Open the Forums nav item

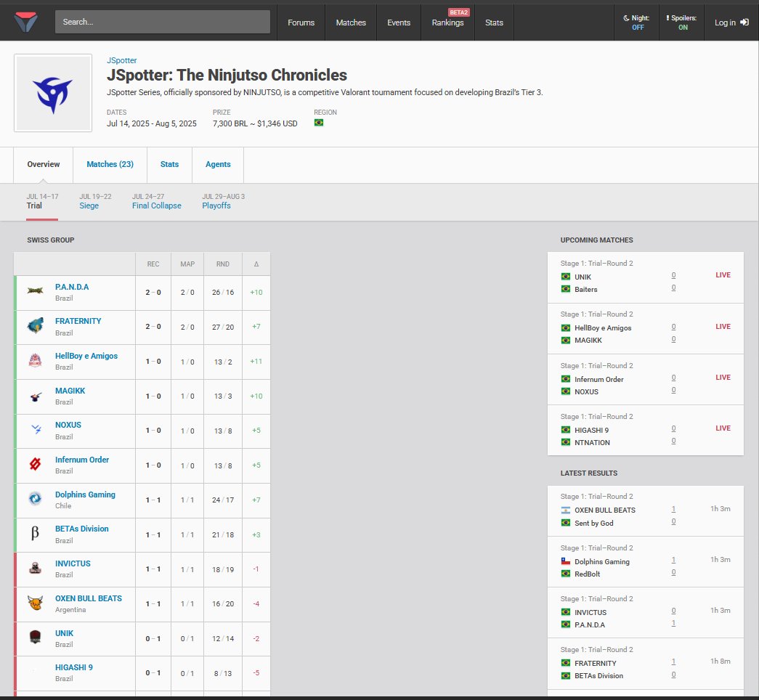coord(301,23)
